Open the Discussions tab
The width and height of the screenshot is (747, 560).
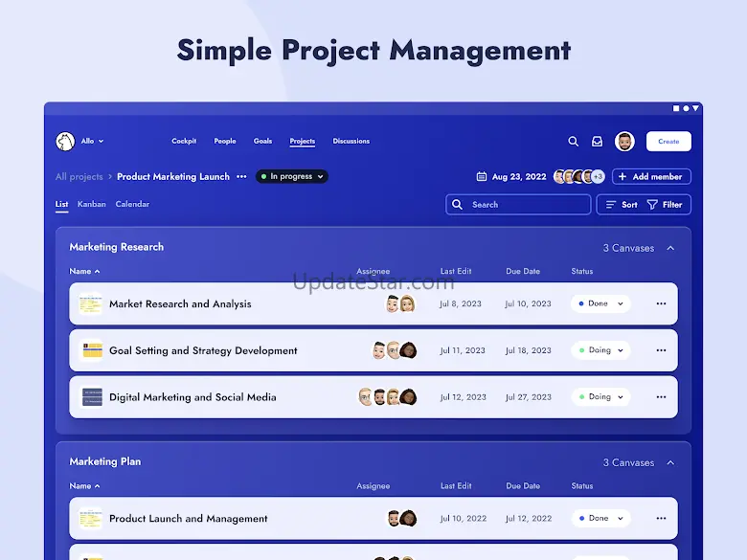point(351,141)
